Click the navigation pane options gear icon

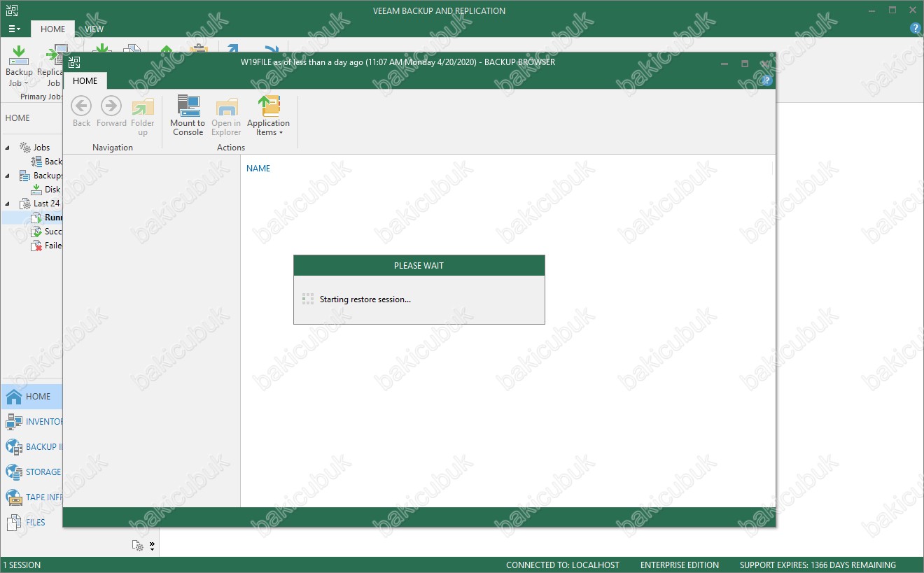(138, 545)
